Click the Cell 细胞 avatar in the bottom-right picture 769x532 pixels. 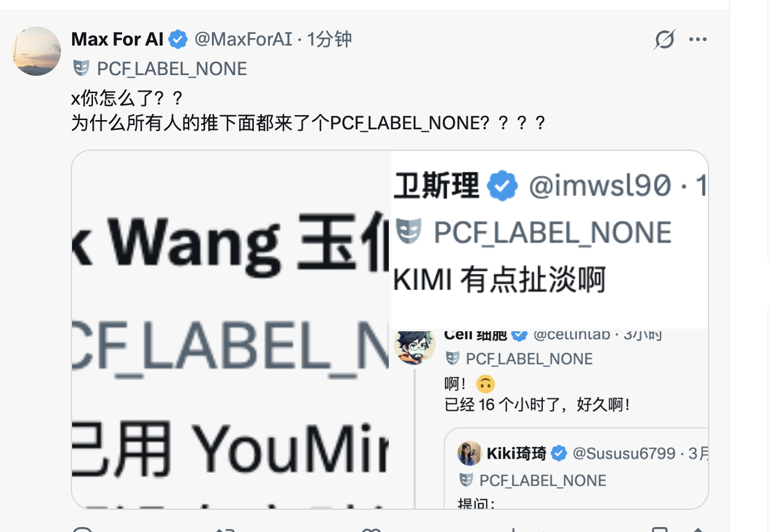[415, 346]
